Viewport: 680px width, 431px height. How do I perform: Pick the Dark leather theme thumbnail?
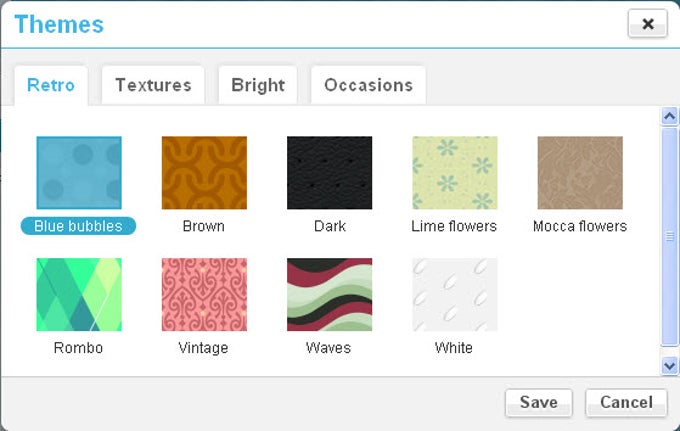tap(330, 173)
